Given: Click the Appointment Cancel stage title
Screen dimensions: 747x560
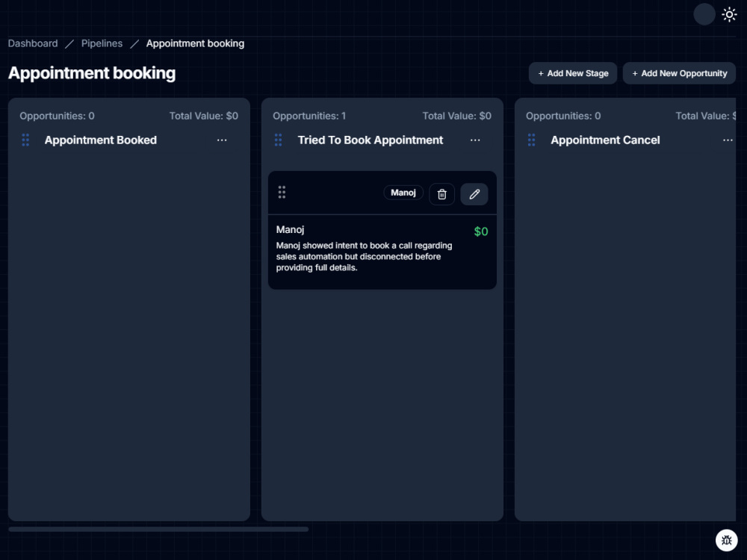Looking at the screenshot, I should pos(605,140).
